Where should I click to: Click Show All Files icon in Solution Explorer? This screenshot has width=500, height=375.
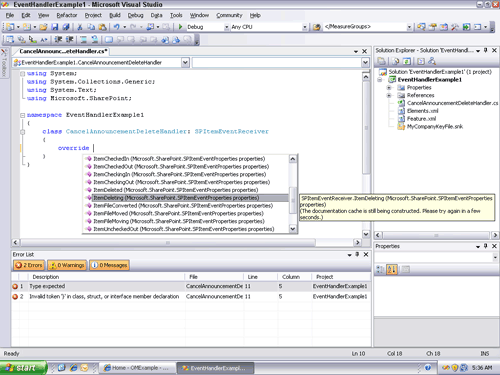pos(396,61)
